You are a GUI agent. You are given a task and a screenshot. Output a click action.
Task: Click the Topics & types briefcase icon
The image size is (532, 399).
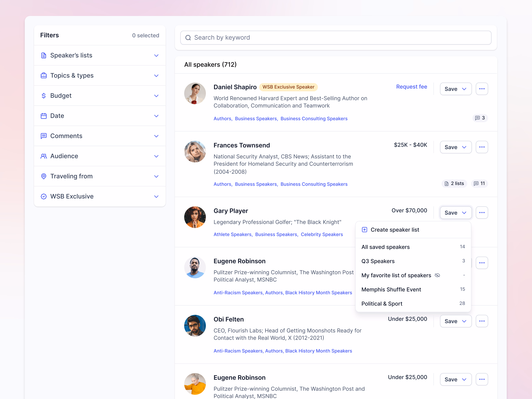point(44,75)
